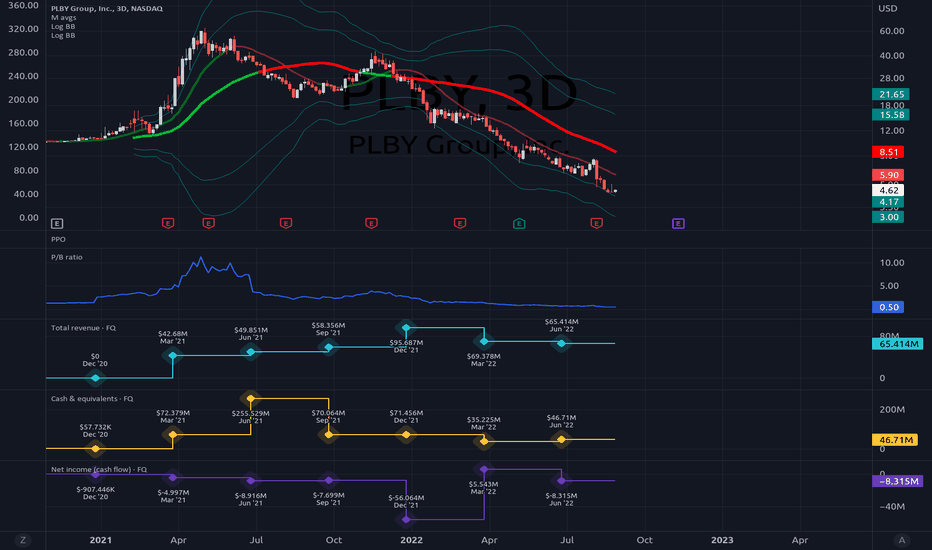Viewport: 932px width, 550px height.
Task: Click the green earnings marker near May 2022
Action: pyautogui.click(x=519, y=224)
